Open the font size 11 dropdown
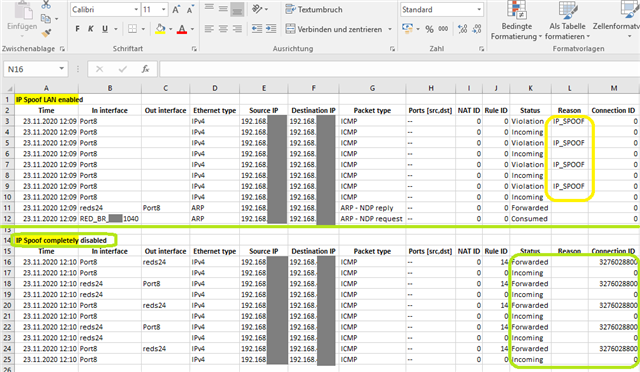The image size is (640, 372). [x=163, y=9]
